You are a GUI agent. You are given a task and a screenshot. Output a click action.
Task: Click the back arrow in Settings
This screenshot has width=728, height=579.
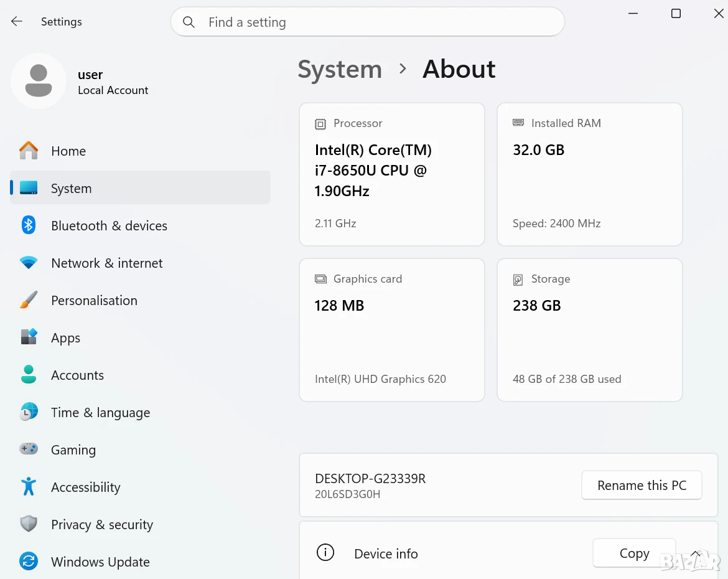[x=17, y=21]
